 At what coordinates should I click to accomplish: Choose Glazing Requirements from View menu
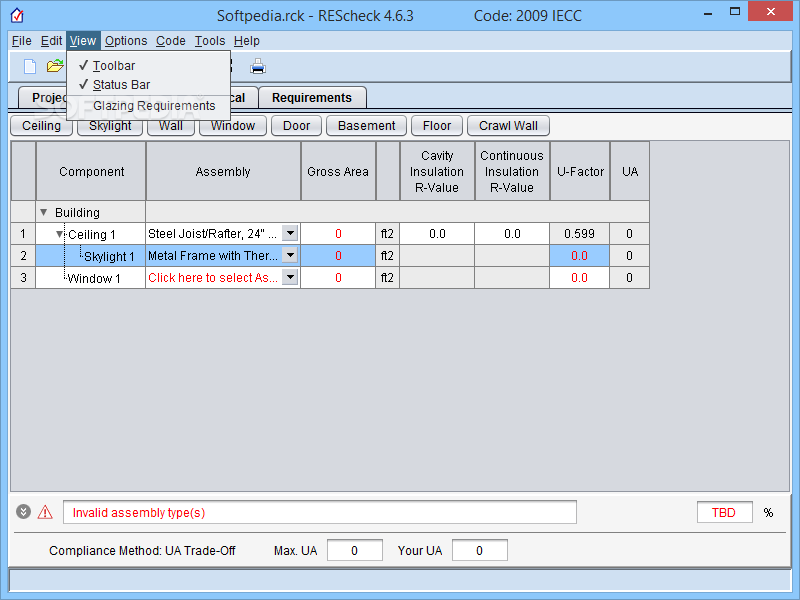click(x=148, y=106)
